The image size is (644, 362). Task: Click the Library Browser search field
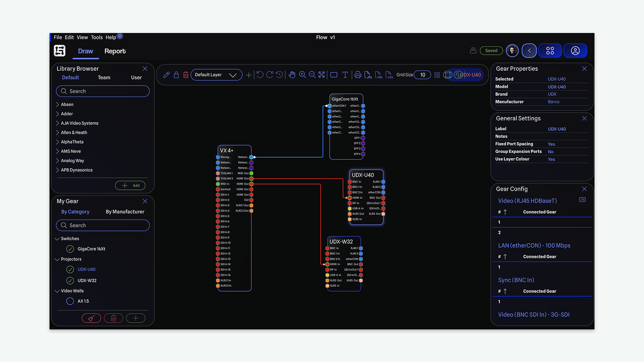click(x=103, y=91)
